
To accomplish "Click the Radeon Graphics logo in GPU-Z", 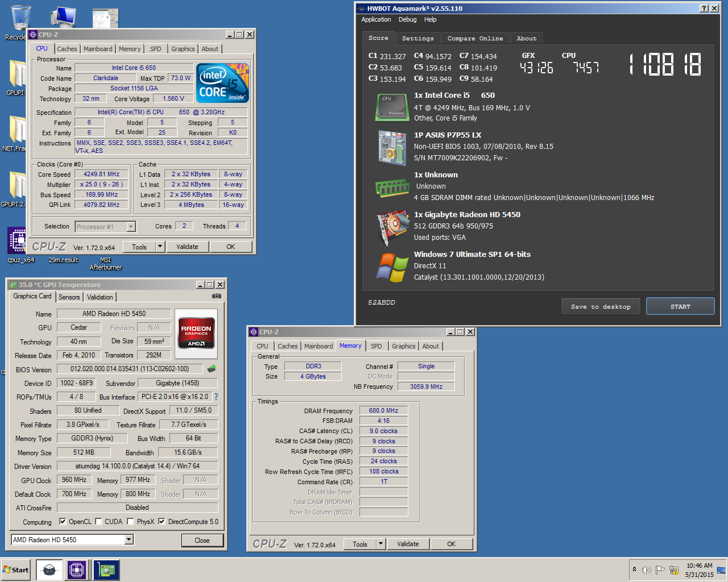I will 196,333.
